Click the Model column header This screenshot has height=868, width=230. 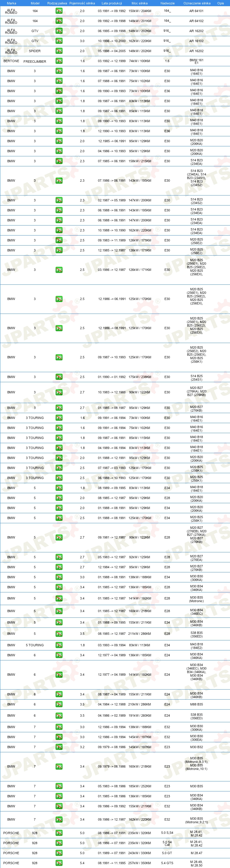35,3
